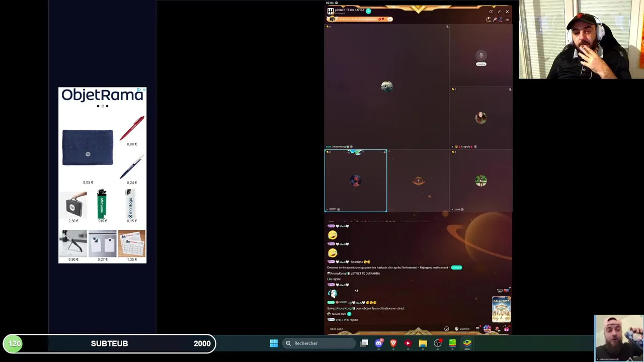Click the microphone seat icon above Joindre
Image resolution: width=644 pixels, height=362 pixels.
pyautogui.click(x=481, y=56)
